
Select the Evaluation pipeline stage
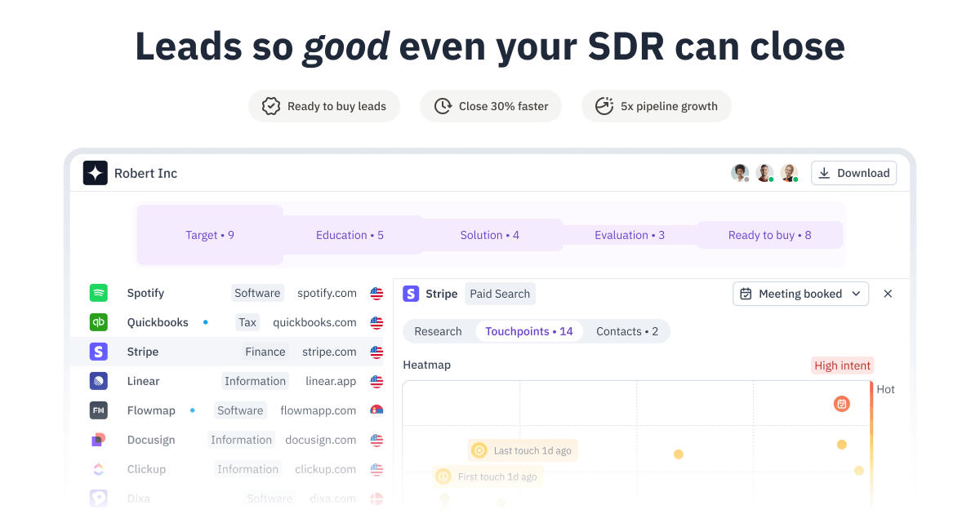(x=630, y=235)
